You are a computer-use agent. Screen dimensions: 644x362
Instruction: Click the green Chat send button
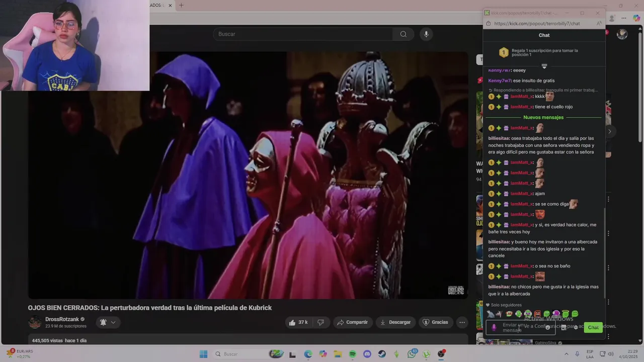[x=593, y=328]
